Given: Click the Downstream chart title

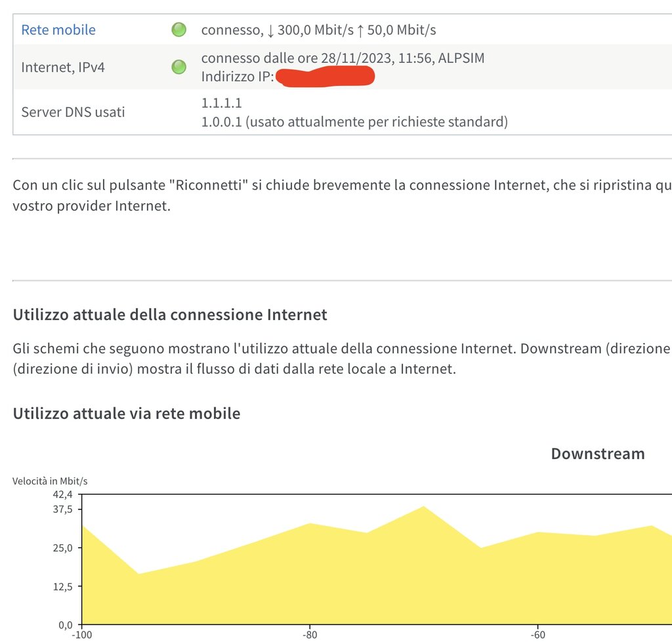Looking at the screenshot, I should click(598, 454).
